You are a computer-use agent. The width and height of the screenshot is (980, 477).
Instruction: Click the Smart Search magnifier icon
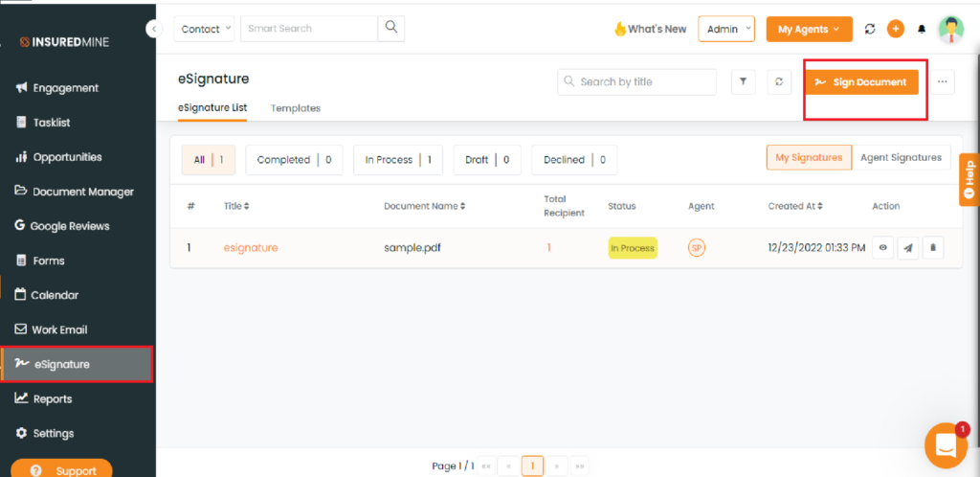click(x=391, y=28)
